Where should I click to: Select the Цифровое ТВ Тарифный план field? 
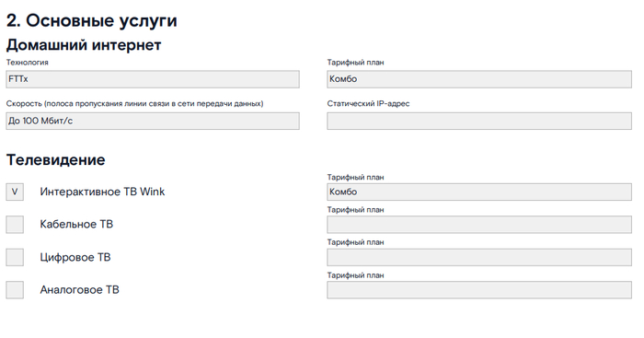pos(479,257)
